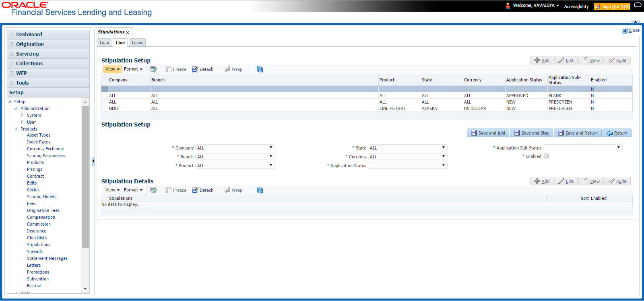Select the Line tab
The width and height of the screenshot is (644, 301).
pyautogui.click(x=120, y=43)
